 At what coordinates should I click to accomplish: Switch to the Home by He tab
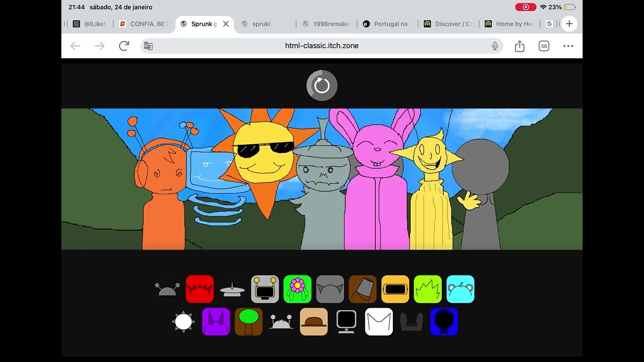[509, 24]
